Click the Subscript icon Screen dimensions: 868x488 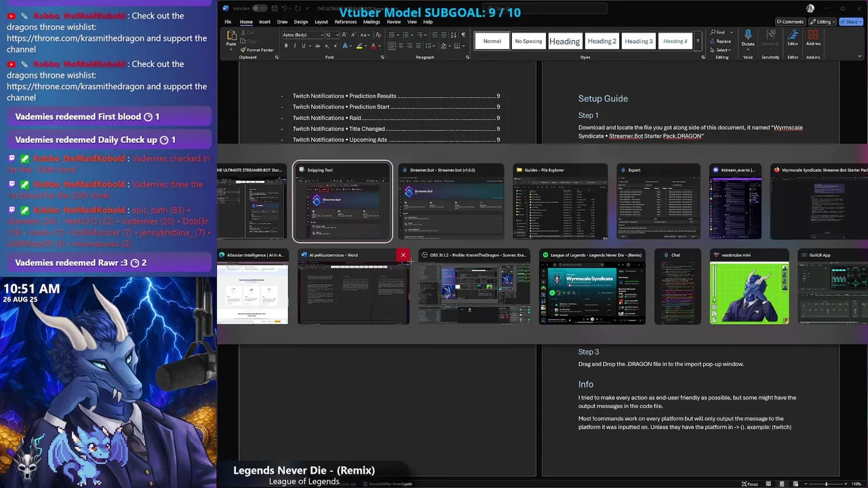pyautogui.click(x=327, y=45)
